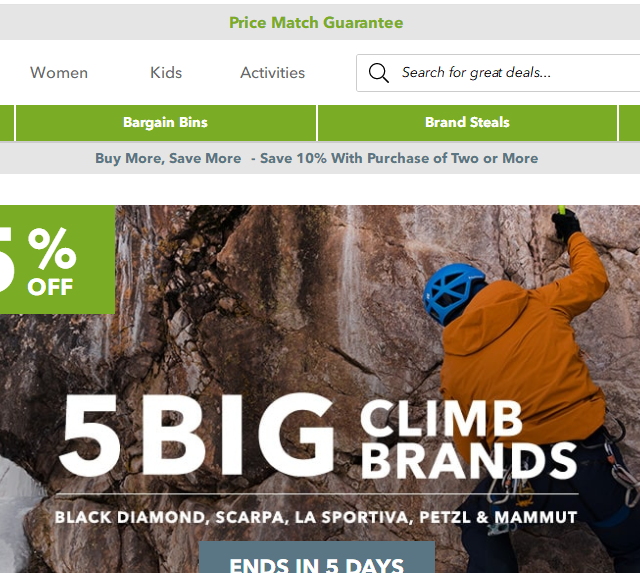Screen dimensions: 640x573
Task: Open the Activities menu
Action: (x=273, y=73)
